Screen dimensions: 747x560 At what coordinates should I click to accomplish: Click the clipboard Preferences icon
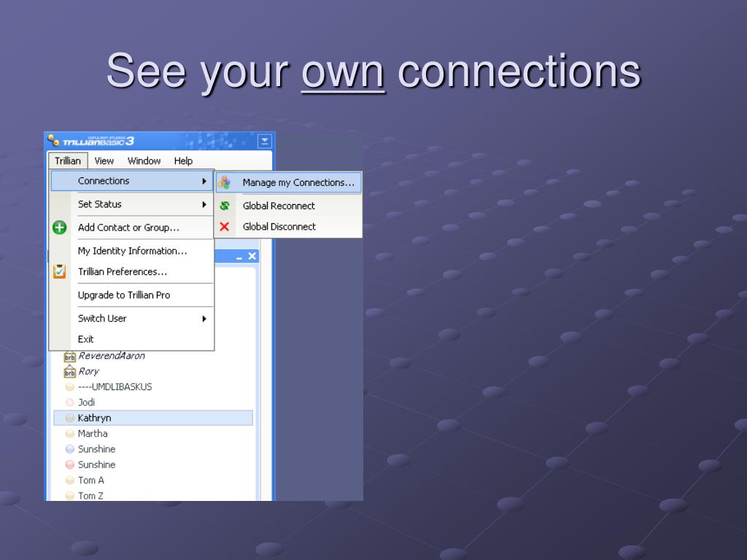coord(60,271)
